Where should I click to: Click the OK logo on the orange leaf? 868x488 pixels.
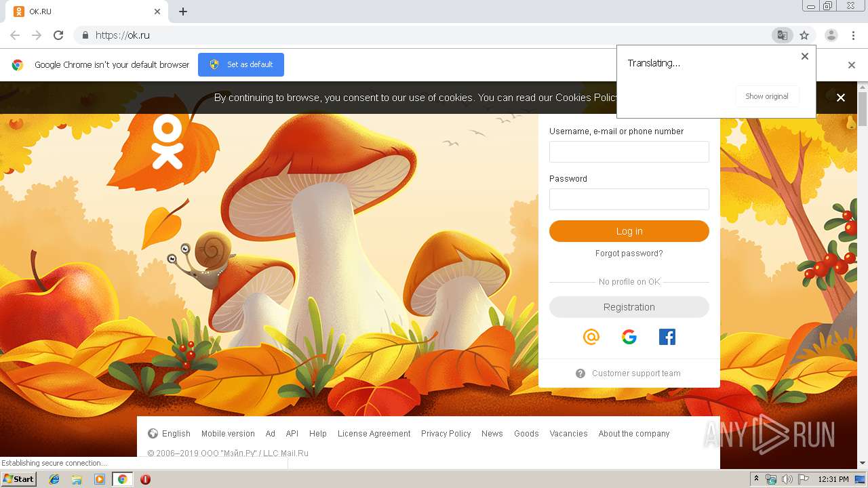pos(167,142)
